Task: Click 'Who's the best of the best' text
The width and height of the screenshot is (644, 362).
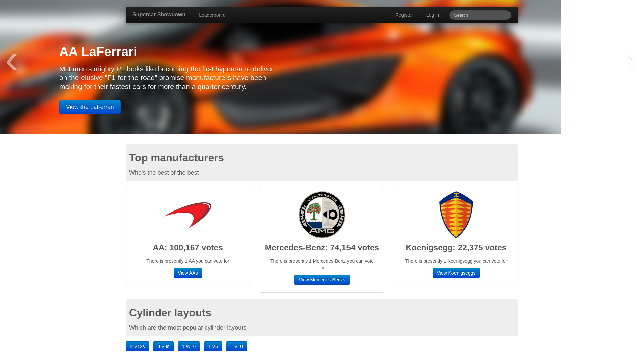Action: tap(164, 173)
